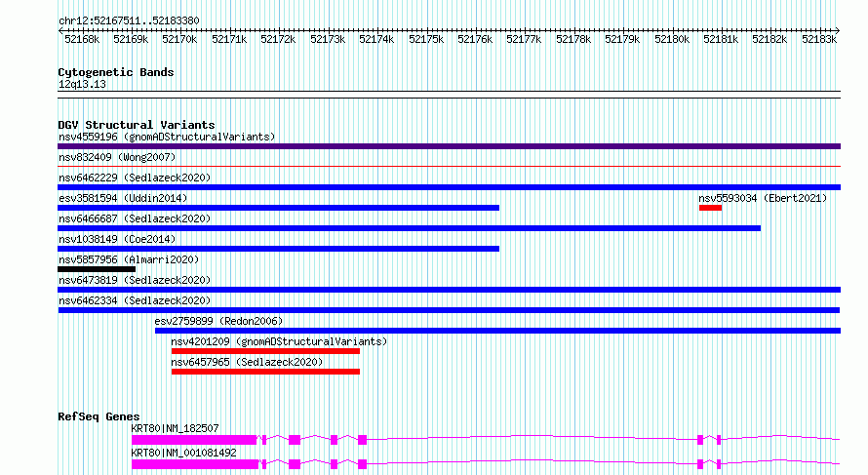Click the red bar under nsv6457965

point(265,372)
